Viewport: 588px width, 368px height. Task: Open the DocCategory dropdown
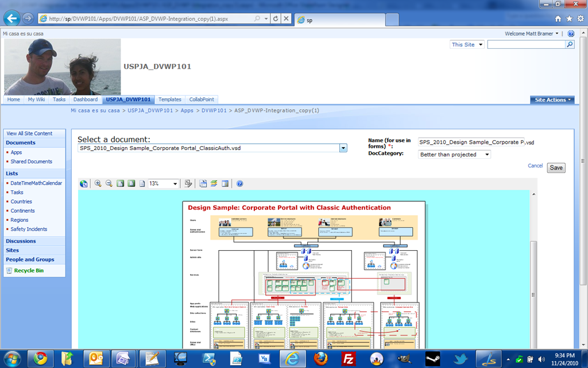click(454, 154)
